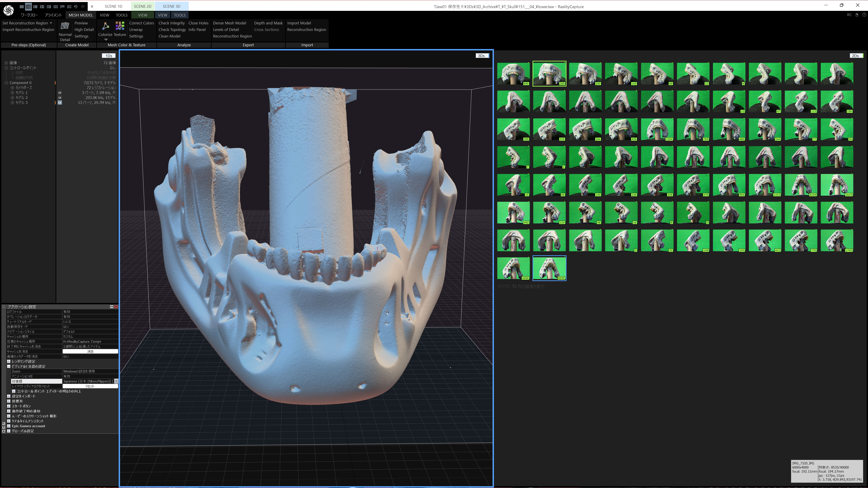Click the 1Ds view label
The width and height of the screenshot is (868, 488).
(108, 56)
